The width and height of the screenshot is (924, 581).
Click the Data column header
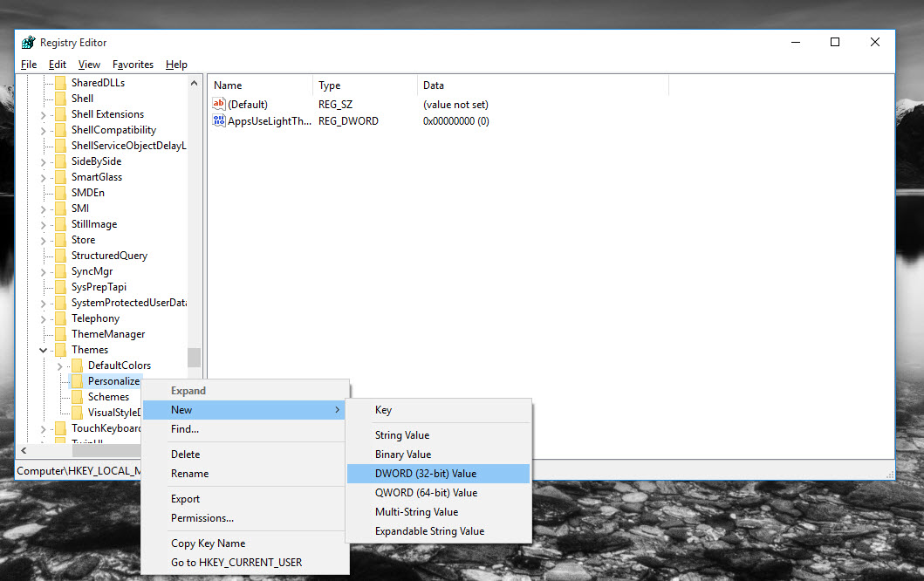pyautogui.click(x=543, y=85)
